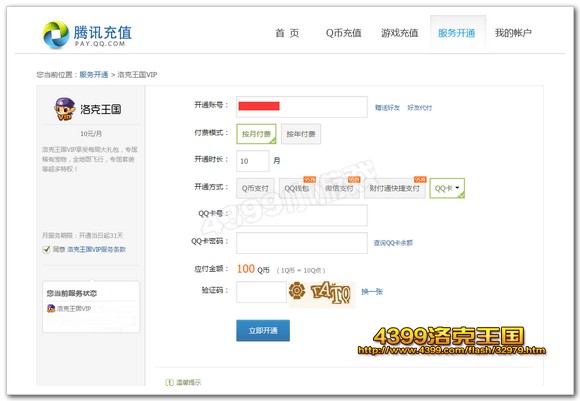Image resolution: width=580 pixels, height=401 pixels.
Task: Open the QQ卡 dropdown arrow
Action: (x=457, y=188)
